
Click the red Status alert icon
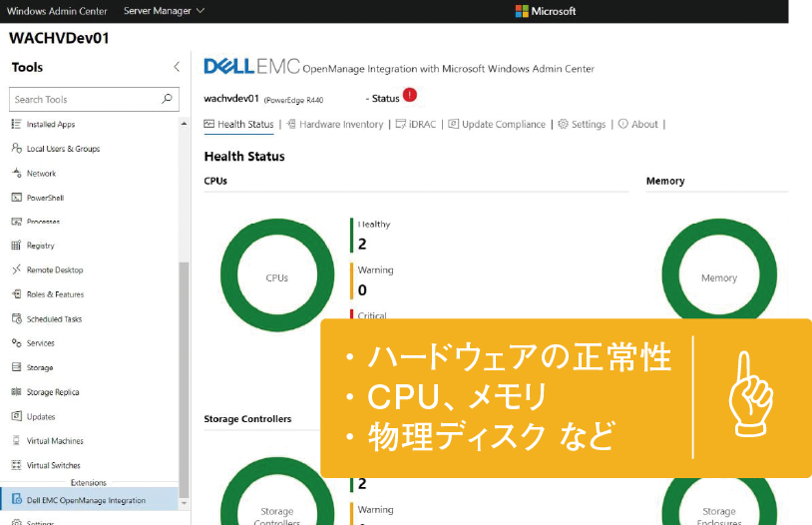[410, 95]
